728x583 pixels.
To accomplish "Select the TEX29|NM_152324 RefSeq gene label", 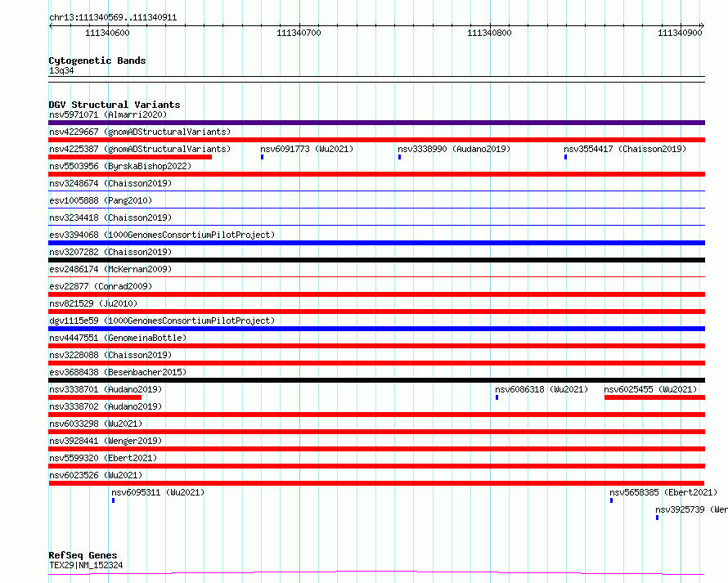I will click(x=86, y=565).
